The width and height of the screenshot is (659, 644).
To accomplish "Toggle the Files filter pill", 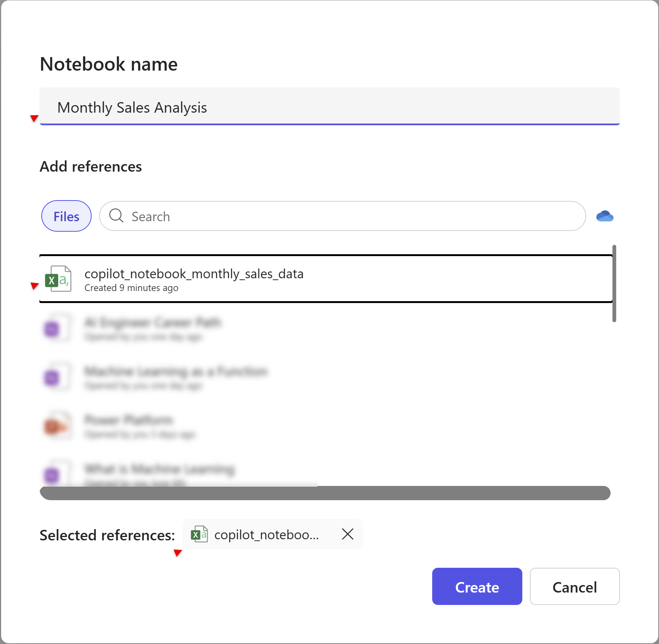I will [x=66, y=216].
